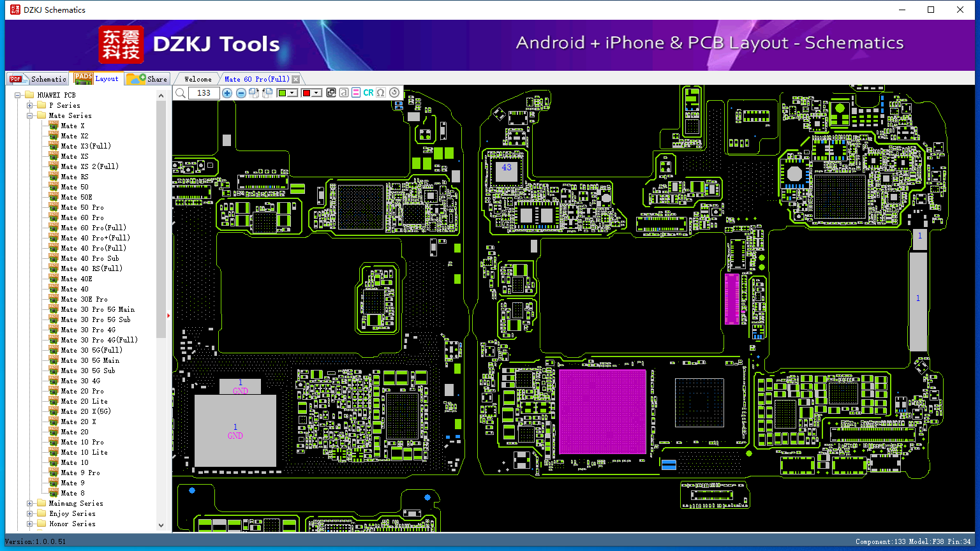Open the red color dropdown arrow
The width and height of the screenshot is (980, 551).
(x=316, y=93)
